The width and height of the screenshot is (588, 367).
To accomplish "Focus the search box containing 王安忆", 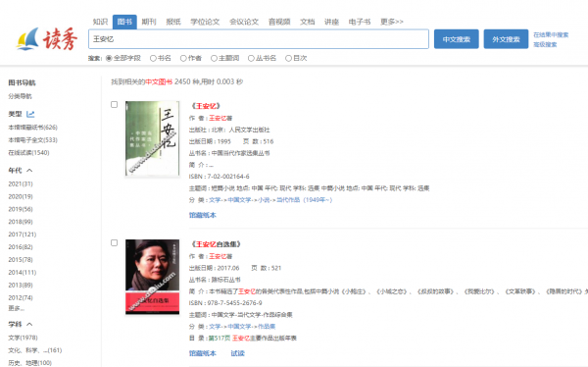I will coord(259,39).
